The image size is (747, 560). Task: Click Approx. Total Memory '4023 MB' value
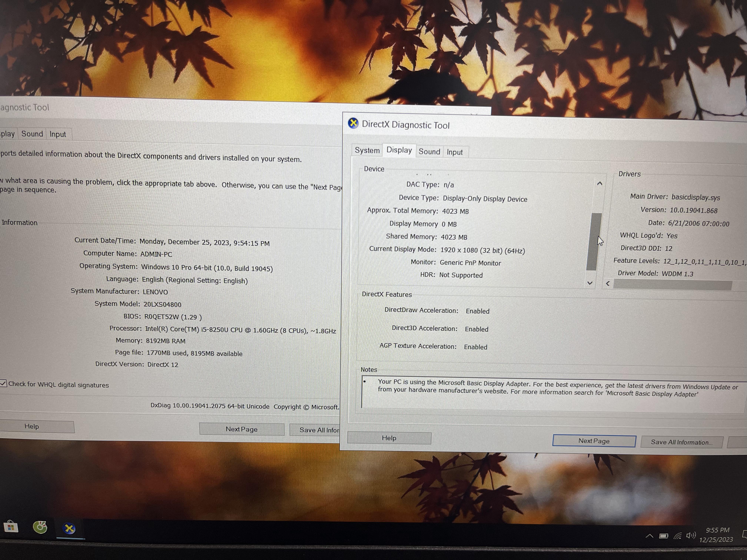pos(455,211)
